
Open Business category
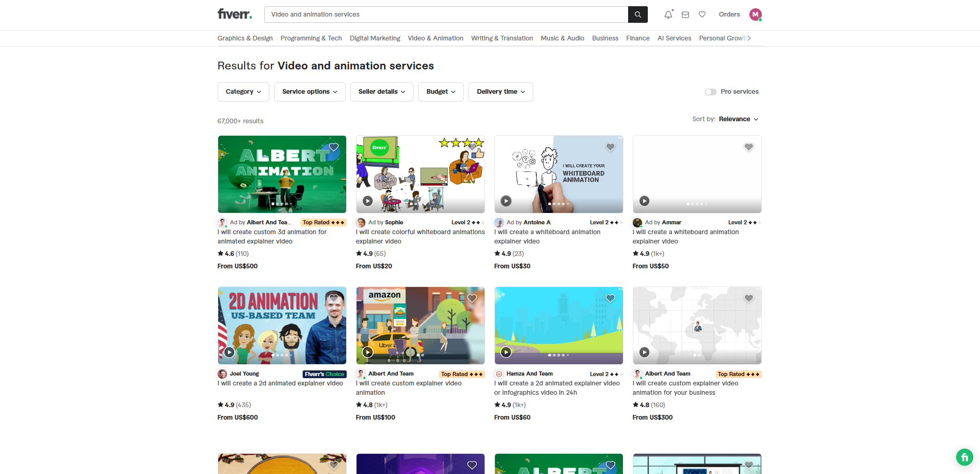point(605,38)
